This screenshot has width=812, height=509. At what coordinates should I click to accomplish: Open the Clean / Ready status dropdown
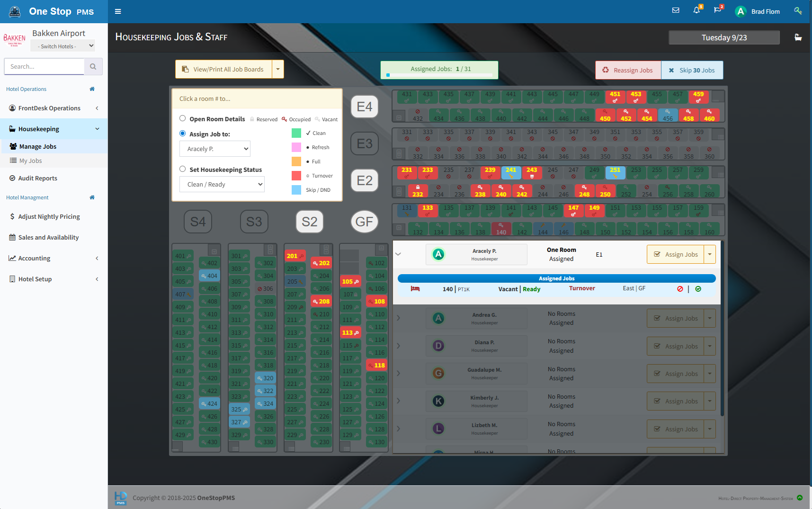coord(222,184)
